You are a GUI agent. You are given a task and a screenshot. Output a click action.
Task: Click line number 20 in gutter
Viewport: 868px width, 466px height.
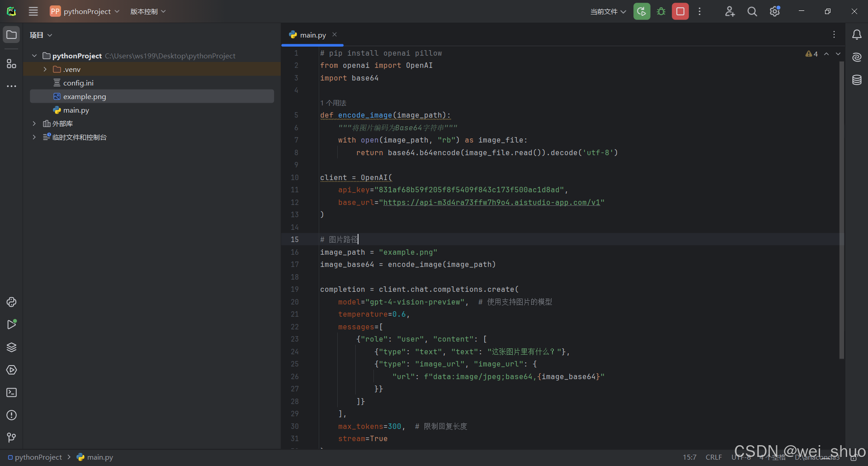tap(295, 302)
